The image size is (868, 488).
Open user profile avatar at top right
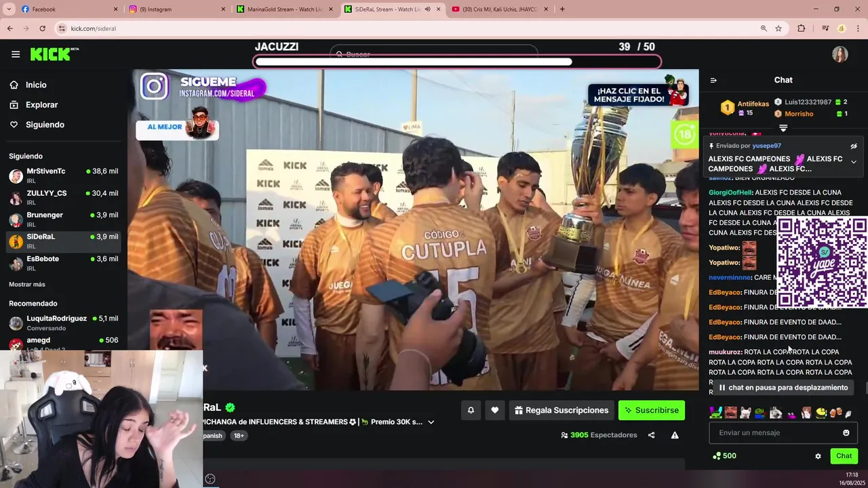coord(840,54)
